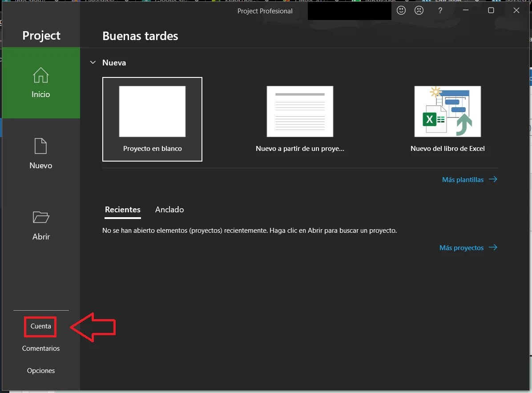
Task: Create a Proyecto en blanco
Action: [x=152, y=119]
